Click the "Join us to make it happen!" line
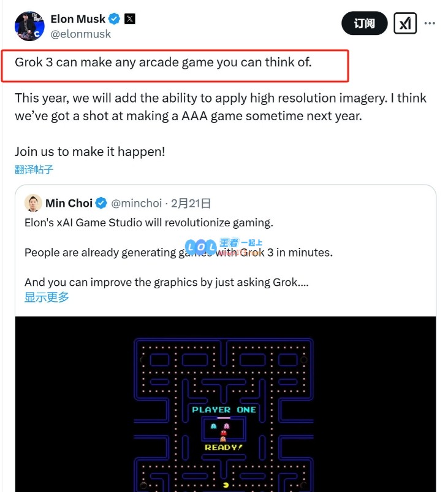 coord(90,151)
